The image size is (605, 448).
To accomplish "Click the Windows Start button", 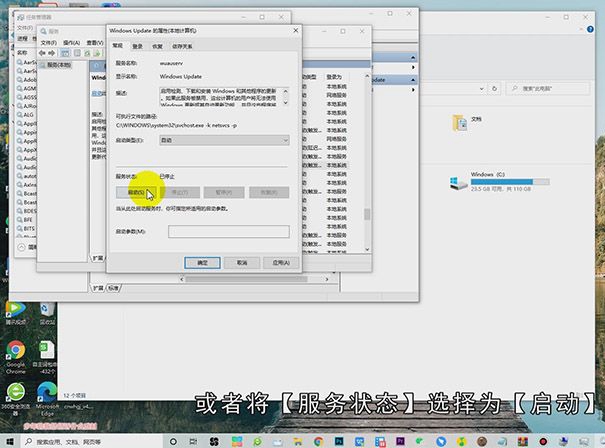I will point(10,441).
